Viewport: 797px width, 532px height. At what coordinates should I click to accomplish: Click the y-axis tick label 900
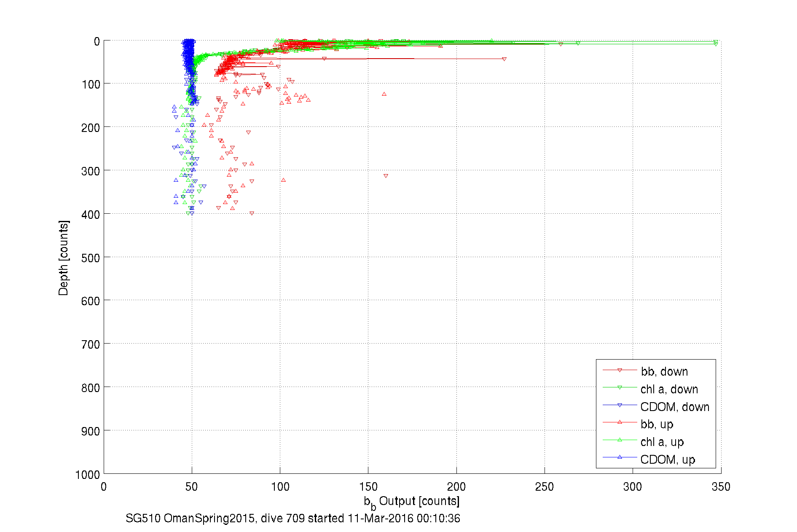coord(91,431)
